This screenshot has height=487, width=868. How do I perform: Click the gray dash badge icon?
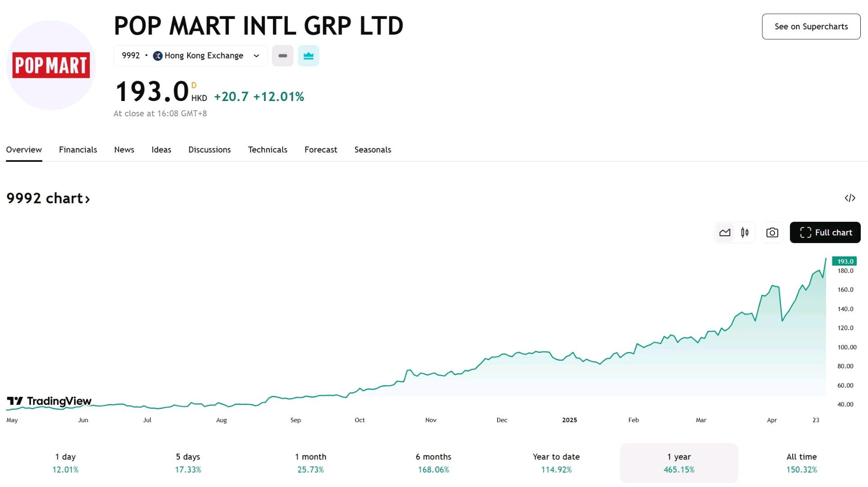click(x=283, y=56)
